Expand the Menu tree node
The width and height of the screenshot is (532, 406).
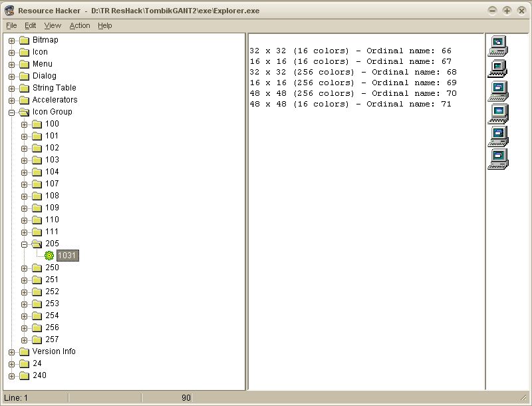point(12,64)
